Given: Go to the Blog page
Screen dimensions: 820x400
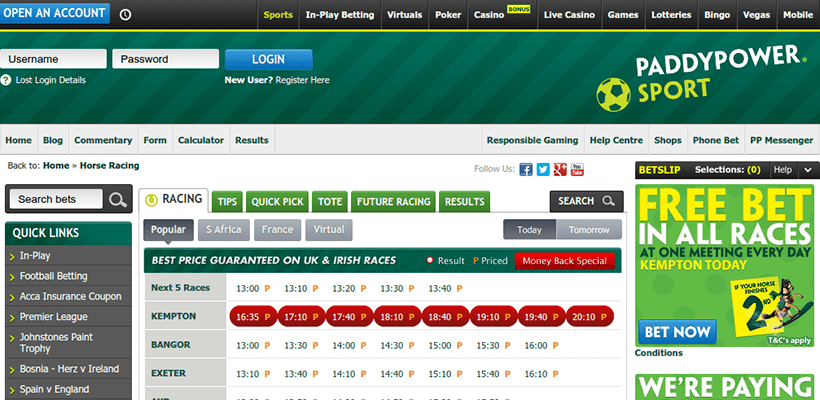Looking at the screenshot, I should (53, 140).
